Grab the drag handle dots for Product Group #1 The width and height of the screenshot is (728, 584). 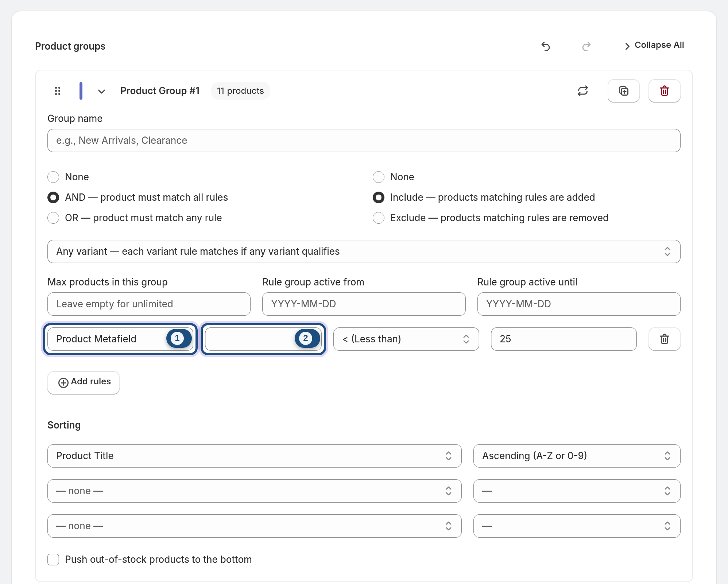tap(58, 91)
